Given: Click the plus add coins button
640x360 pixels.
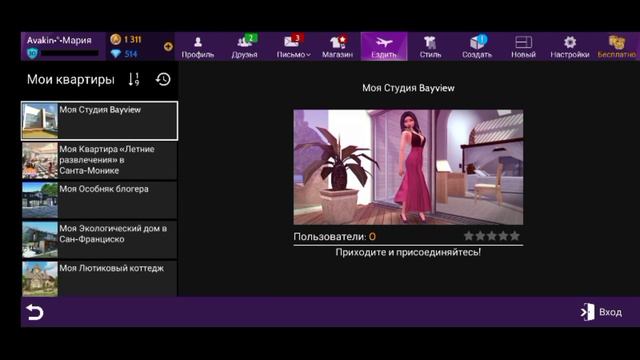Looking at the screenshot, I should coord(168,47).
